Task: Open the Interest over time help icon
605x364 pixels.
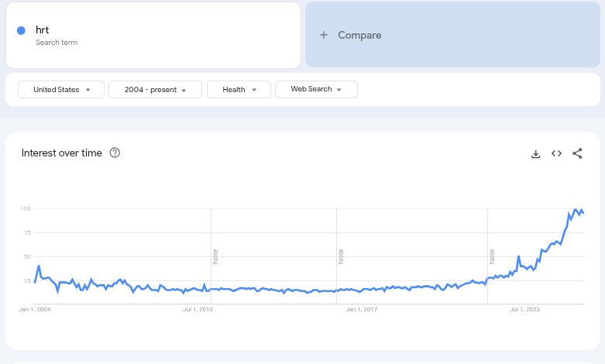Action: 115,153
